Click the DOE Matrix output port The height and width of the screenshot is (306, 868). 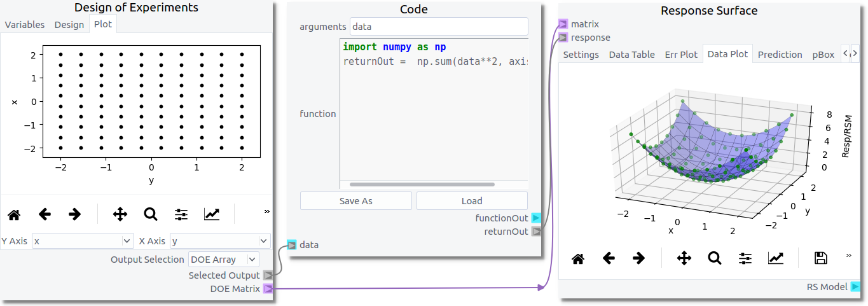point(268,289)
